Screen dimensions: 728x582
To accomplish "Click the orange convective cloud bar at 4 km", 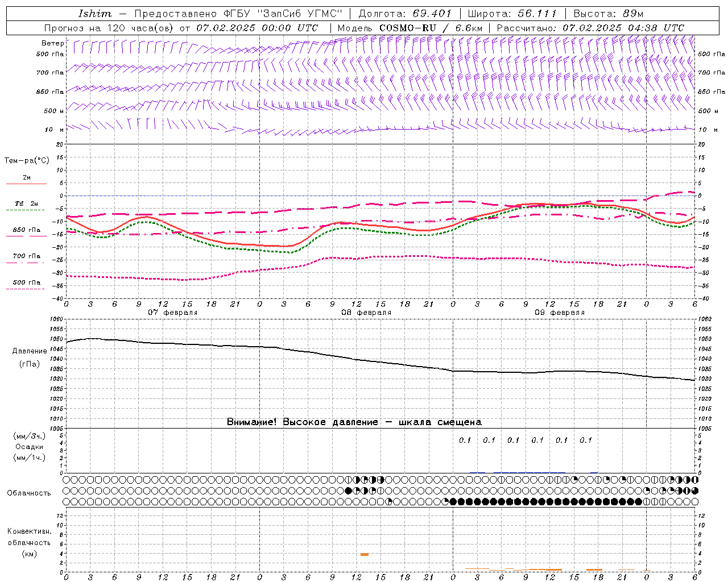I will [x=364, y=554].
